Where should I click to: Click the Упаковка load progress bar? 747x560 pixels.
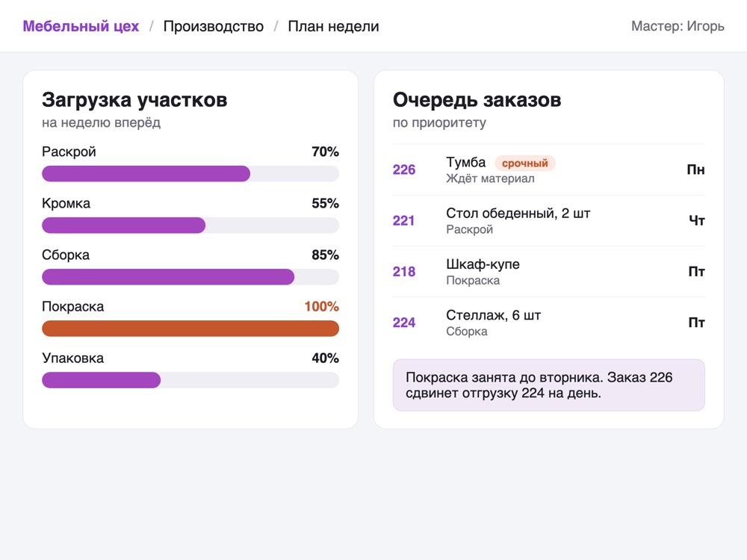(x=190, y=380)
